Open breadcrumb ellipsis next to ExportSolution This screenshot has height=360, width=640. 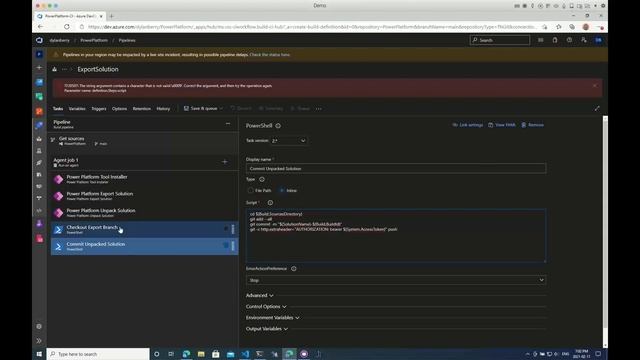[x=64, y=69]
